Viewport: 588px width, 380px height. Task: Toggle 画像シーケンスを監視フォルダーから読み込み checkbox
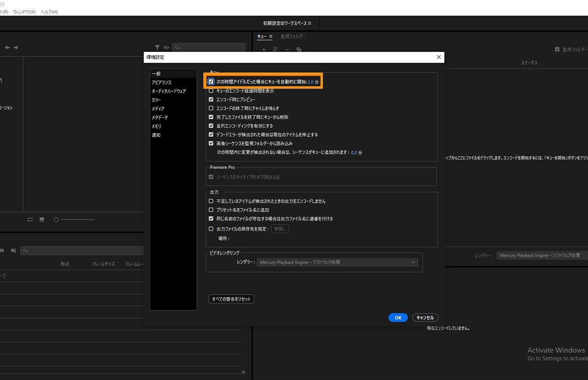click(211, 144)
